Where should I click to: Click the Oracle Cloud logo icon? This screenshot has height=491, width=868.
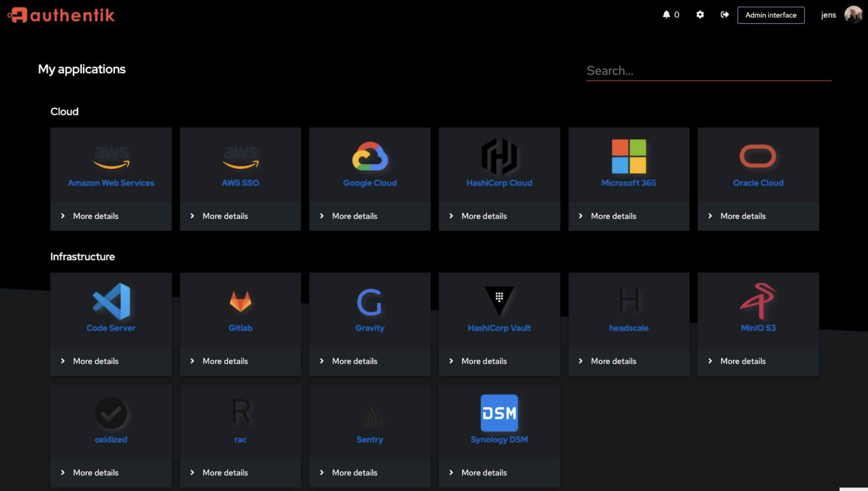758,156
